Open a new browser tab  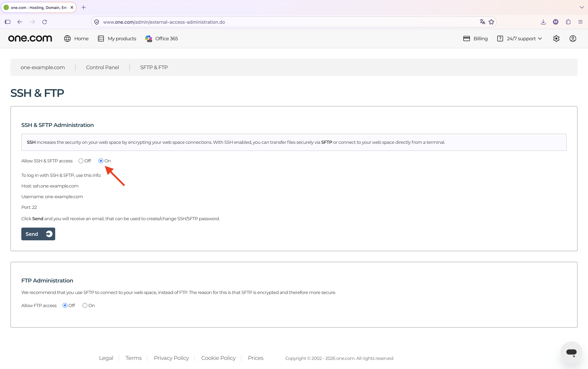83,8
